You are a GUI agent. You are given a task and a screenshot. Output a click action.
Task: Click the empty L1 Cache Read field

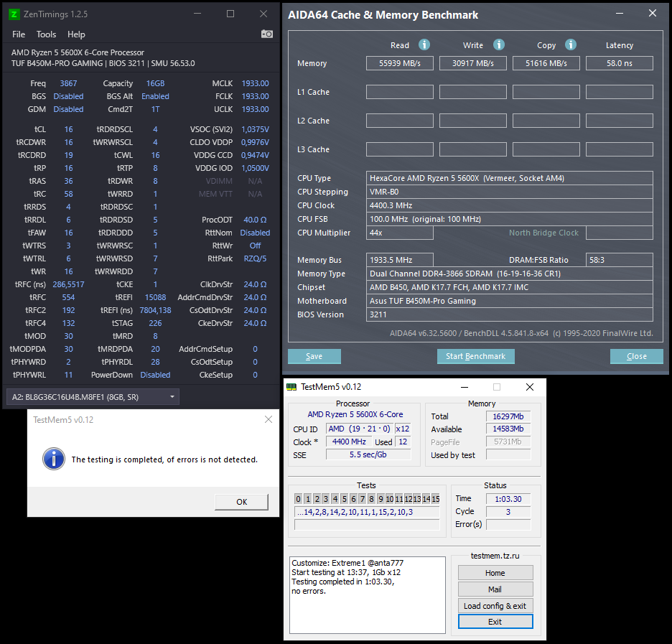(400, 92)
